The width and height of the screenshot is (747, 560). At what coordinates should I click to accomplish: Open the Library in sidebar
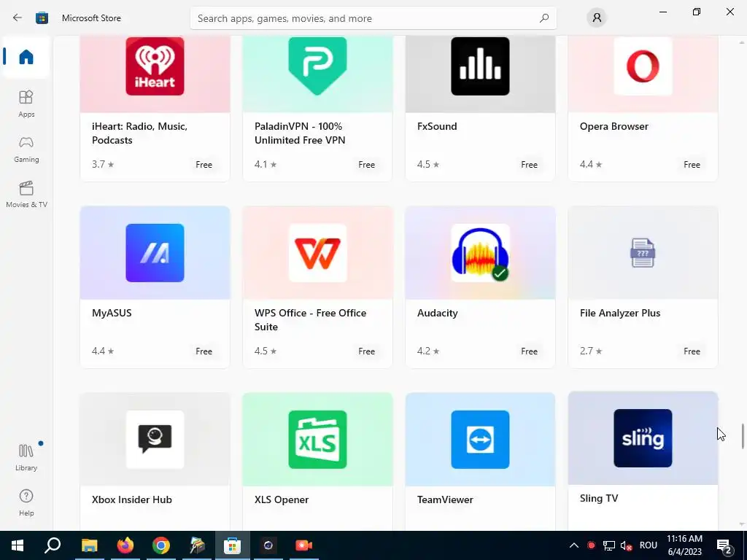pyautogui.click(x=26, y=457)
